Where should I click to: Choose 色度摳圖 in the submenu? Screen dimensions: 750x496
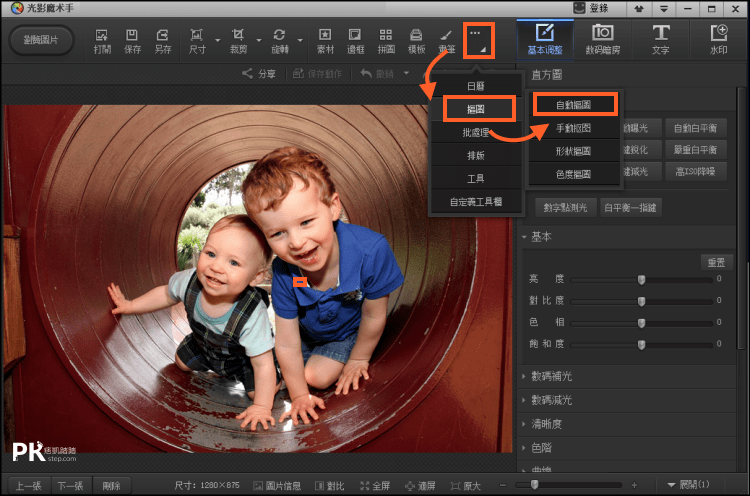574,174
